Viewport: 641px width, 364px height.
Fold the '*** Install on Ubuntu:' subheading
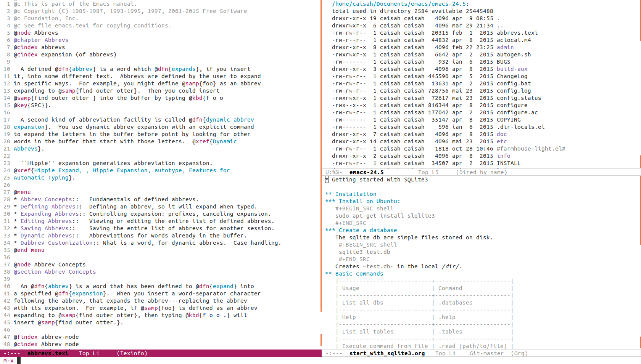click(362, 201)
